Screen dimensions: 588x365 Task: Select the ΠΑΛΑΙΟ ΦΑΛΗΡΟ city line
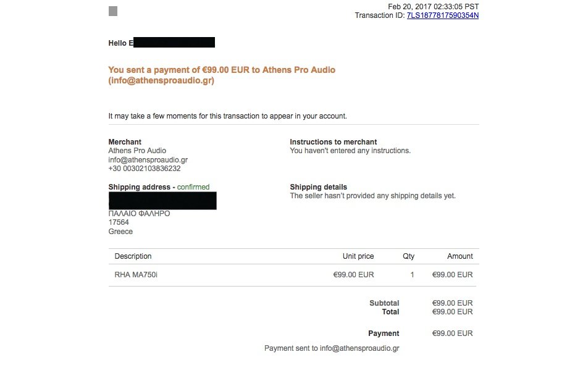(139, 214)
